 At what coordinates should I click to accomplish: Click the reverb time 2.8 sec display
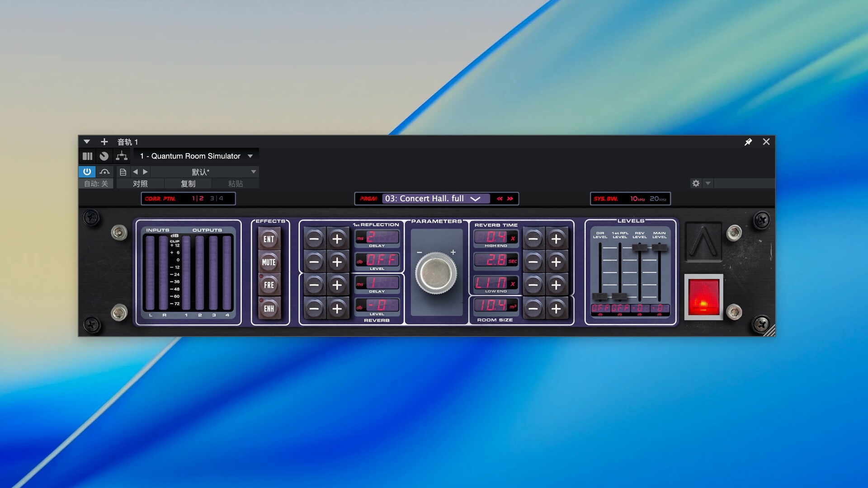[495, 260]
